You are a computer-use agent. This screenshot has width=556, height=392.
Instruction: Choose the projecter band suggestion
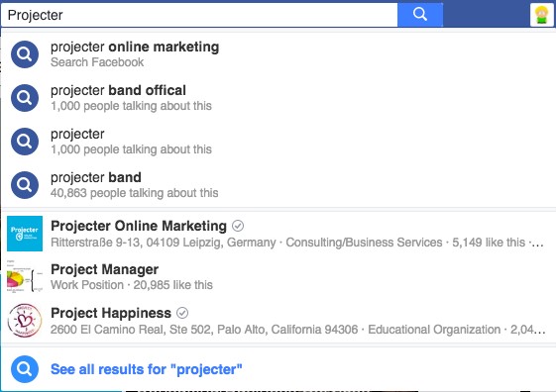(x=278, y=185)
